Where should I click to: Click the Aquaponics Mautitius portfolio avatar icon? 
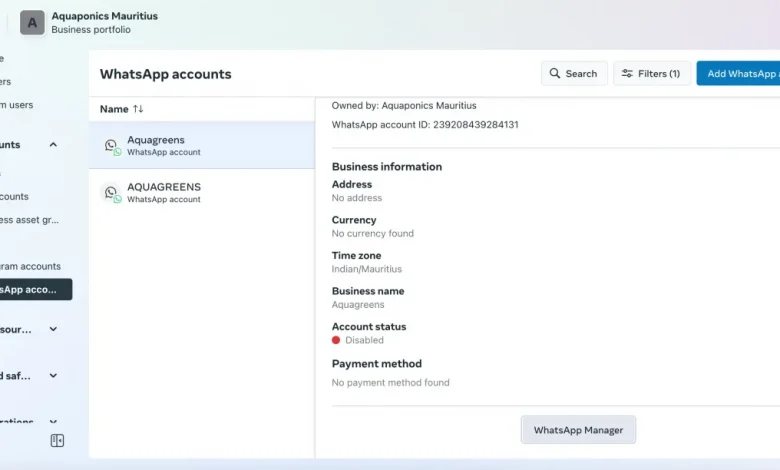point(32,23)
